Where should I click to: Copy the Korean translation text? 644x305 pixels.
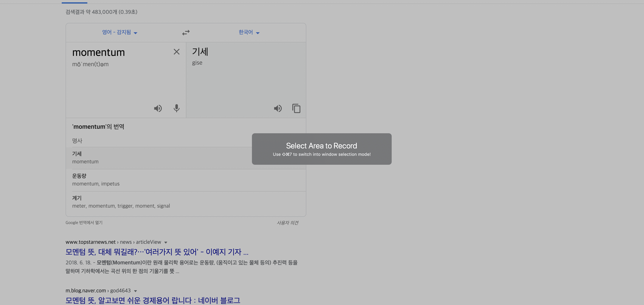coord(296,108)
